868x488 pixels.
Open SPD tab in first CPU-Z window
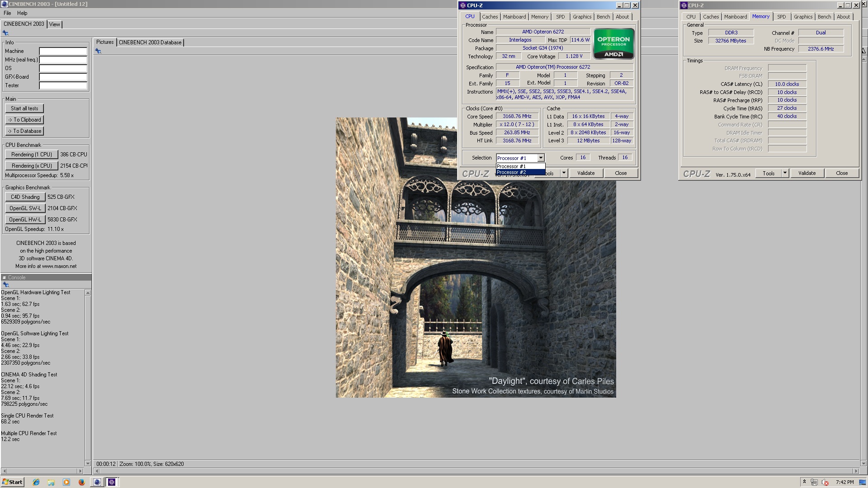coord(561,17)
